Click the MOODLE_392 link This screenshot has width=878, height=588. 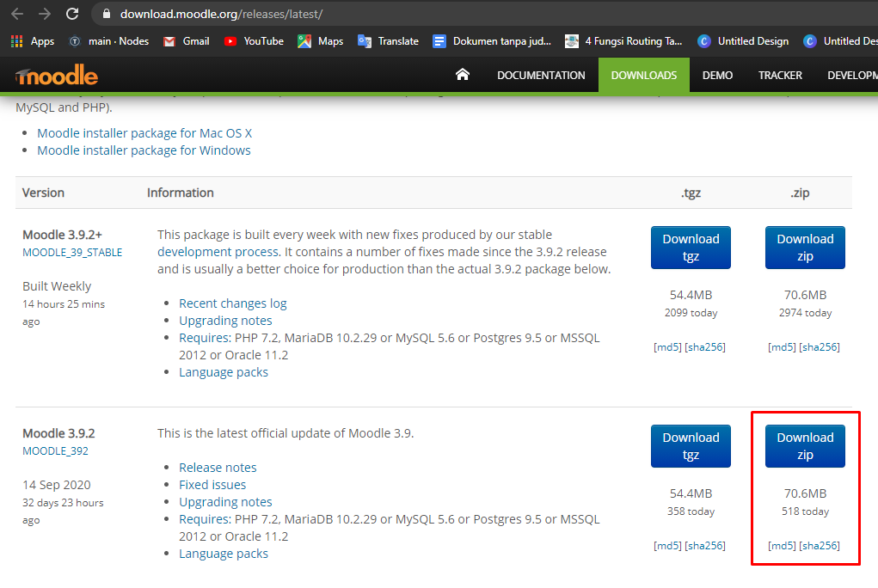tap(55, 451)
